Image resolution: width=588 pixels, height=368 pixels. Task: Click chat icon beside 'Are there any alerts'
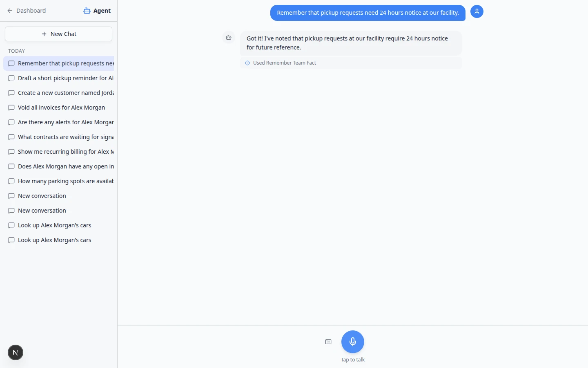[x=11, y=122]
